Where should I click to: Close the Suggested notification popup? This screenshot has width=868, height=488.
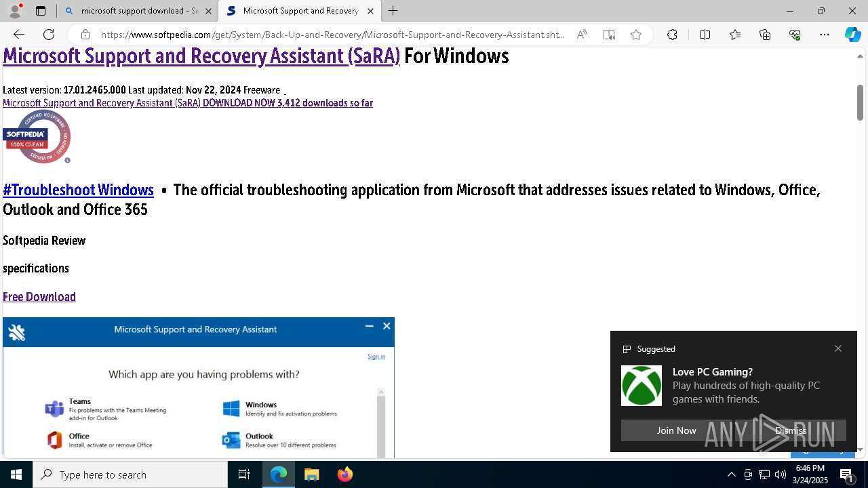click(x=838, y=348)
